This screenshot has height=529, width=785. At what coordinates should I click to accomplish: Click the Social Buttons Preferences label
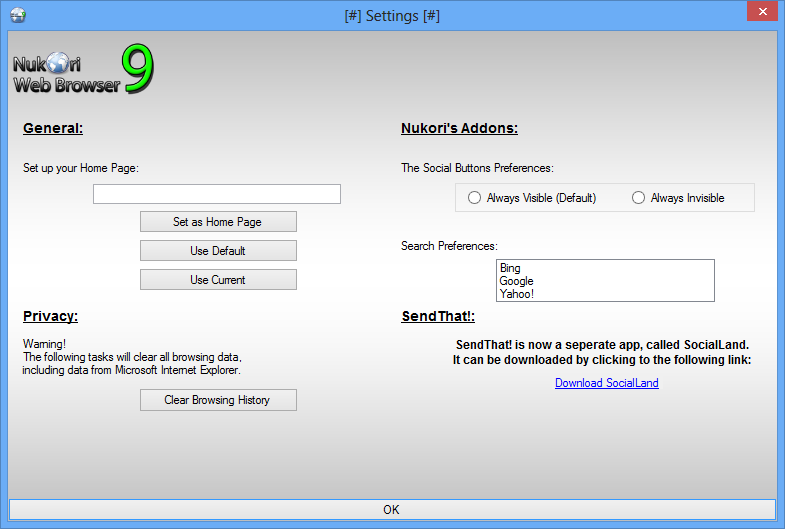click(477, 168)
